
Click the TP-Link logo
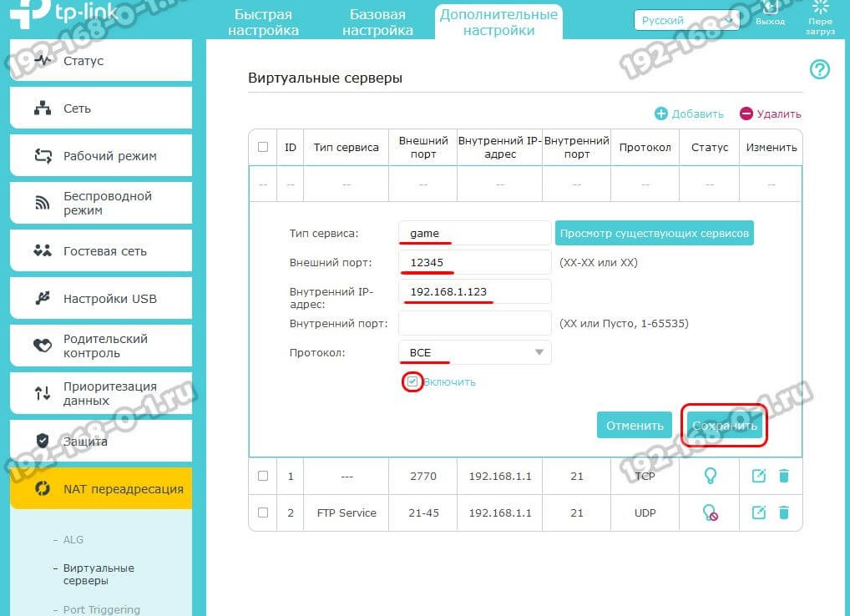tap(64, 13)
